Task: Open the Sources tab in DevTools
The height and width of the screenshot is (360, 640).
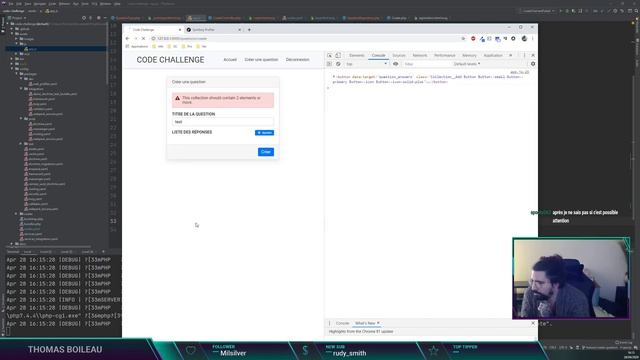Action: pyautogui.click(x=399, y=55)
